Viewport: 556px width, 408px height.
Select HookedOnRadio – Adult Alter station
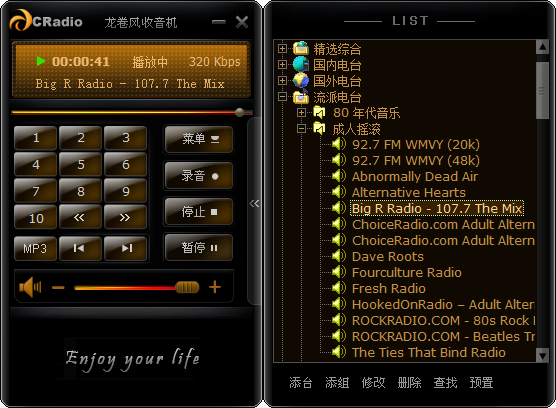pyautogui.click(x=443, y=304)
